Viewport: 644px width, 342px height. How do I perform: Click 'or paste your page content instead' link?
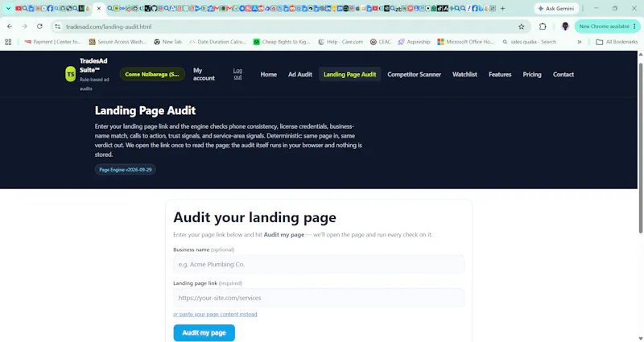point(215,314)
